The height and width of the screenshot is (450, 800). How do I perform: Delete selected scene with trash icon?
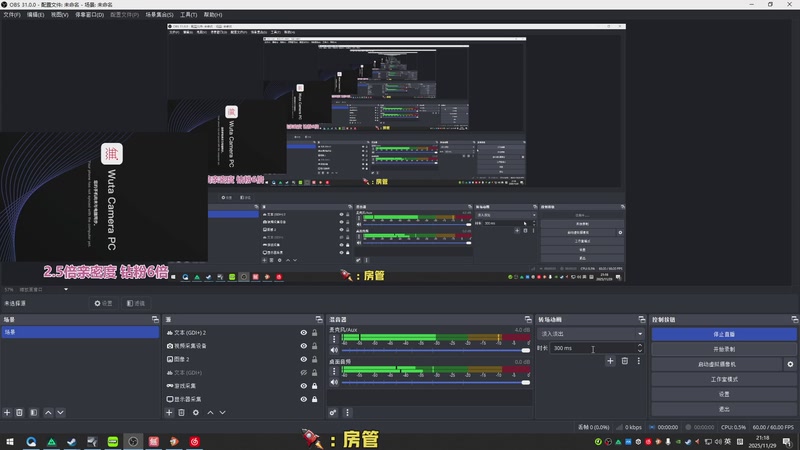click(19, 412)
